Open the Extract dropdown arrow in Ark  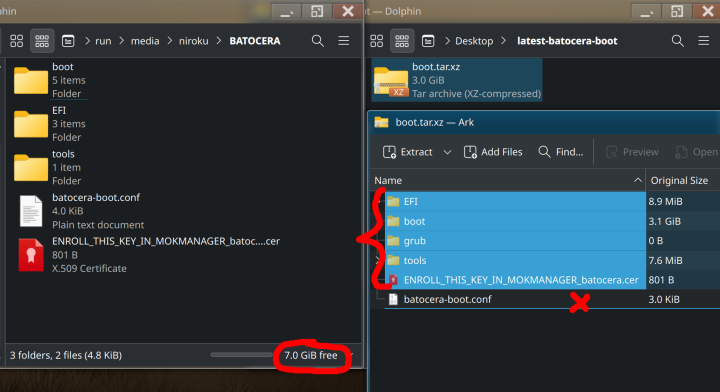[447, 152]
